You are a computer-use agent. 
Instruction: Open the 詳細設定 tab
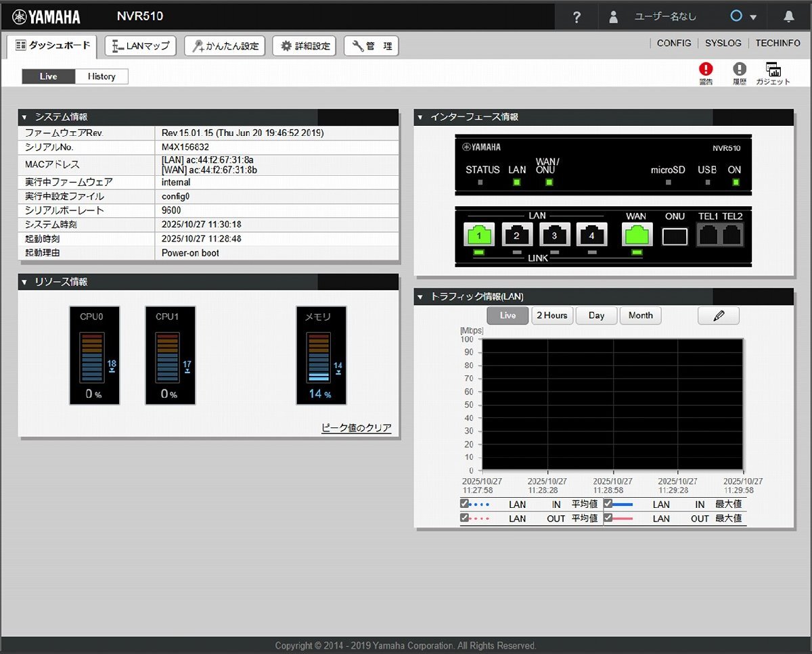pyautogui.click(x=304, y=46)
